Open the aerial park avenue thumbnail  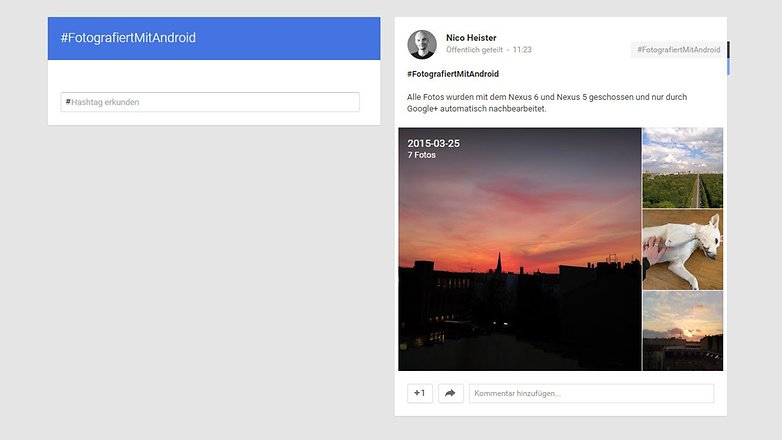683,168
